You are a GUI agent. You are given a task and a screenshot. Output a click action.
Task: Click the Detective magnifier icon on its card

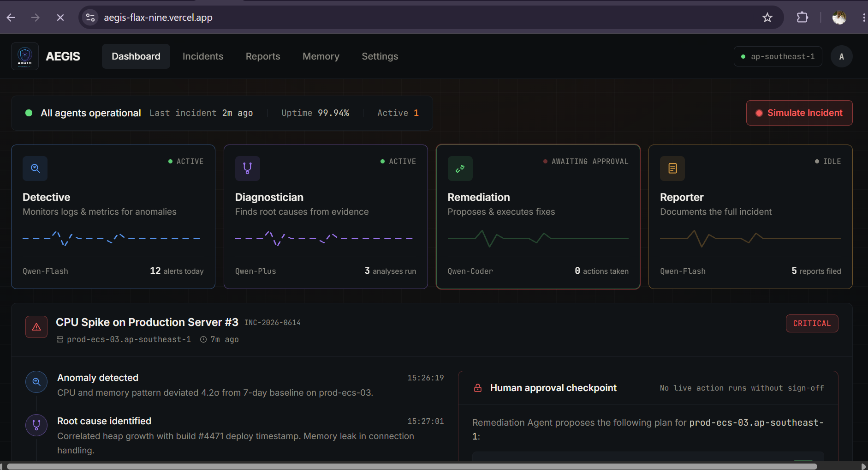tap(35, 169)
